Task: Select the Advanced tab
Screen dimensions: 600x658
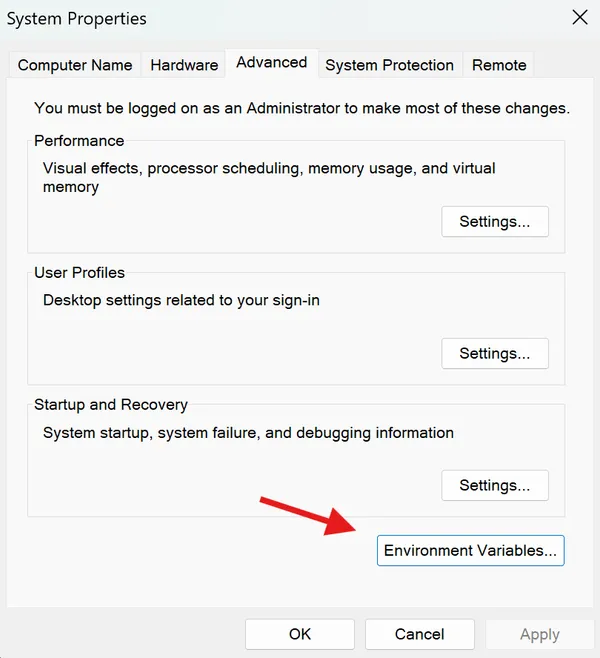Action: 272,63
